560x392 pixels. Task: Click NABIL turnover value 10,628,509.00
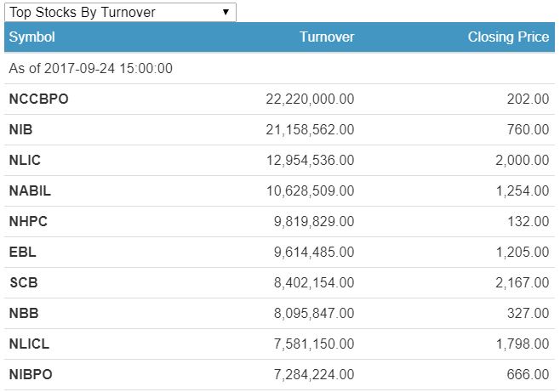point(310,191)
